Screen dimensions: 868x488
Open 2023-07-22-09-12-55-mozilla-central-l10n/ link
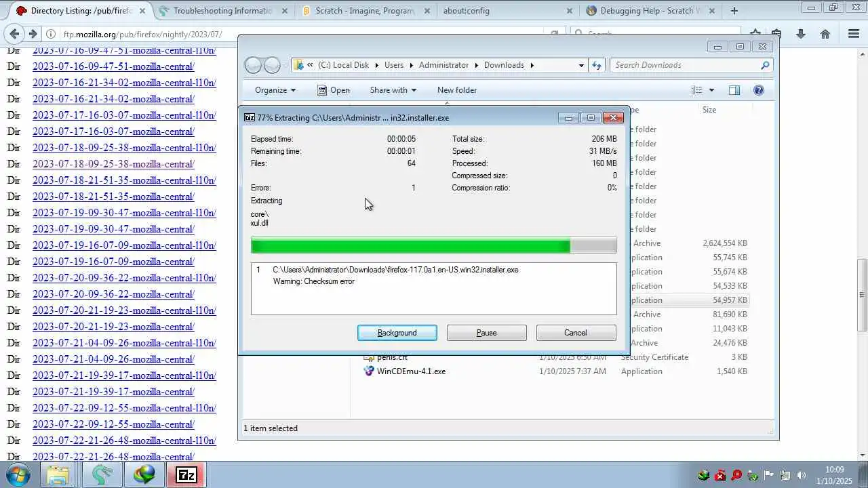pyautogui.click(x=124, y=408)
